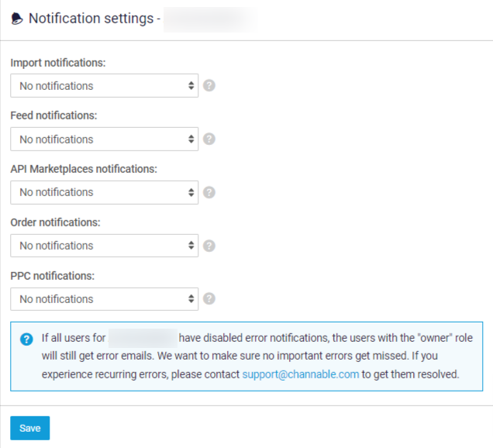
Task: Click the bell icon beside Notification settings
Action: coord(17,19)
